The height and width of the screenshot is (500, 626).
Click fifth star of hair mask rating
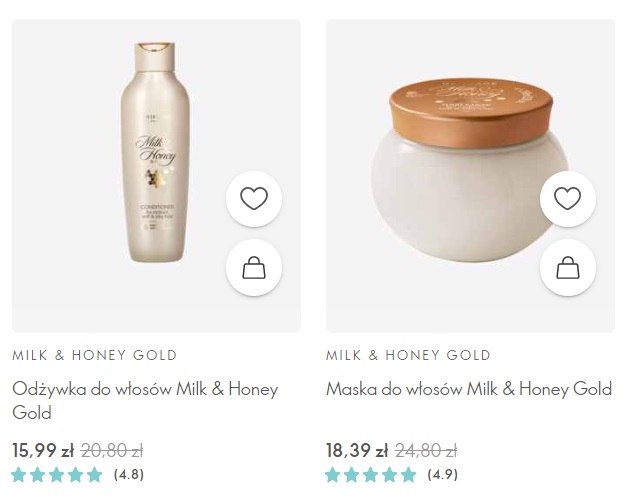[x=408, y=475]
